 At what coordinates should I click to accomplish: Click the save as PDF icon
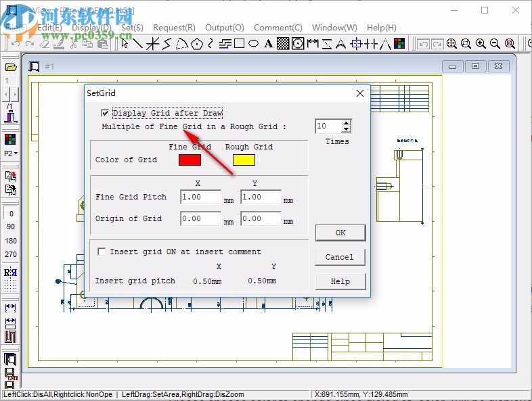pos(11,373)
